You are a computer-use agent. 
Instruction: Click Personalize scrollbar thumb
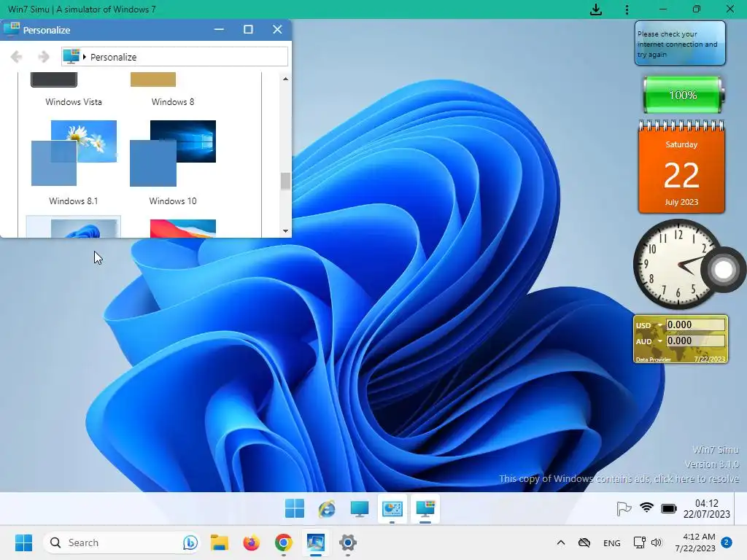pos(285,181)
